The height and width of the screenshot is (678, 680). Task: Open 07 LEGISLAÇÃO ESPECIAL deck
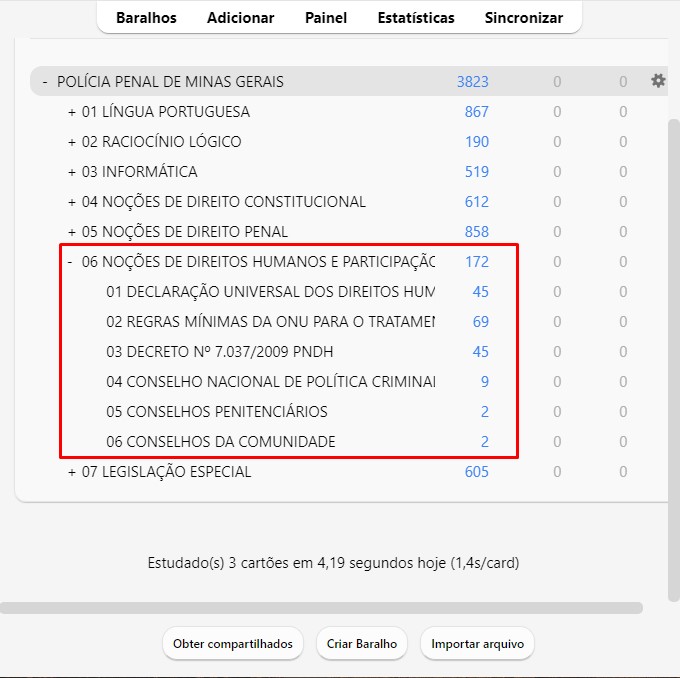click(x=166, y=472)
